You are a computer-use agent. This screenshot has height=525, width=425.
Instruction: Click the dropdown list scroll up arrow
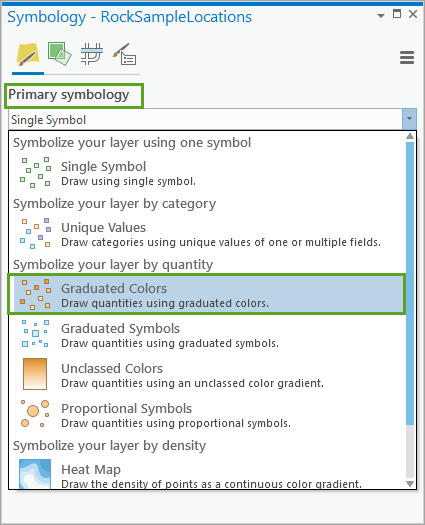[410, 136]
